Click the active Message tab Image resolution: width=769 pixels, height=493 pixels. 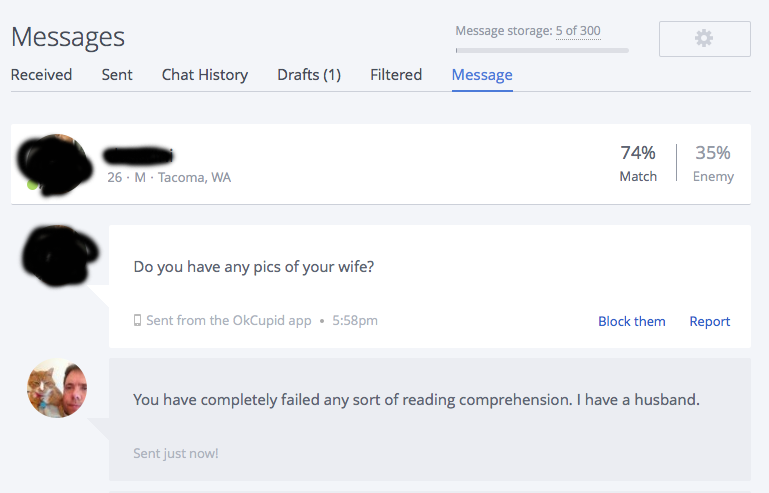pyautogui.click(x=482, y=75)
